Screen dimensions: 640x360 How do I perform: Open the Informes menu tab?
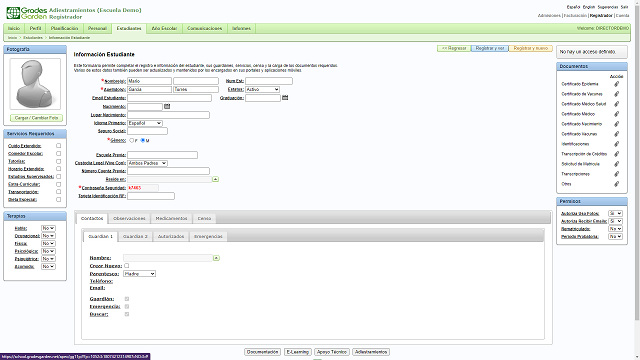[x=241, y=29]
